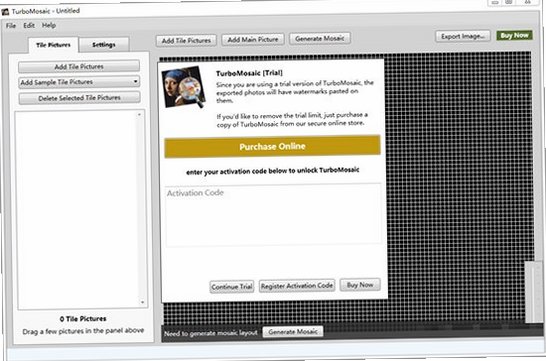This screenshot has height=361, width=546.
Task: Switch to the Settings tab
Action: (104, 45)
